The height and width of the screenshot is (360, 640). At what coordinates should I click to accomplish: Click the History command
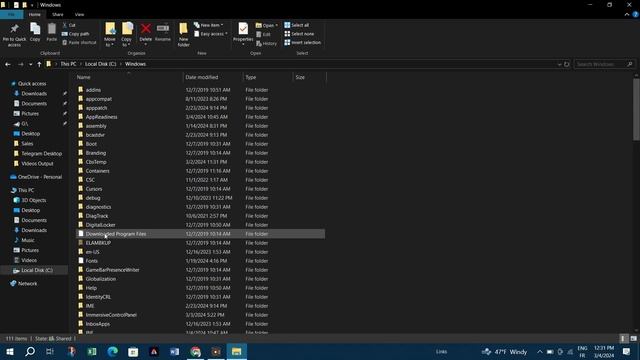tap(266, 43)
